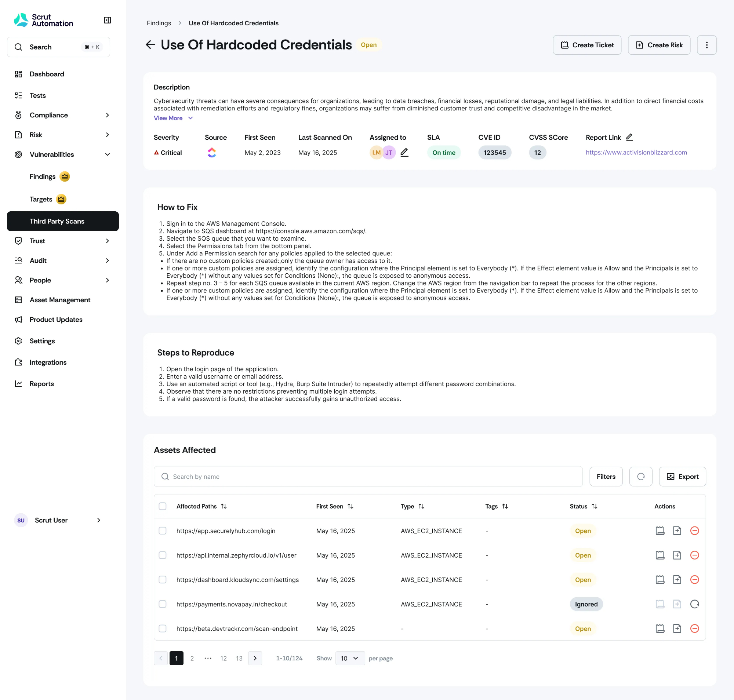This screenshot has height=700, width=734.
Task: Check the beta.devtrackr.com row checkbox
Action: point(163,629)
